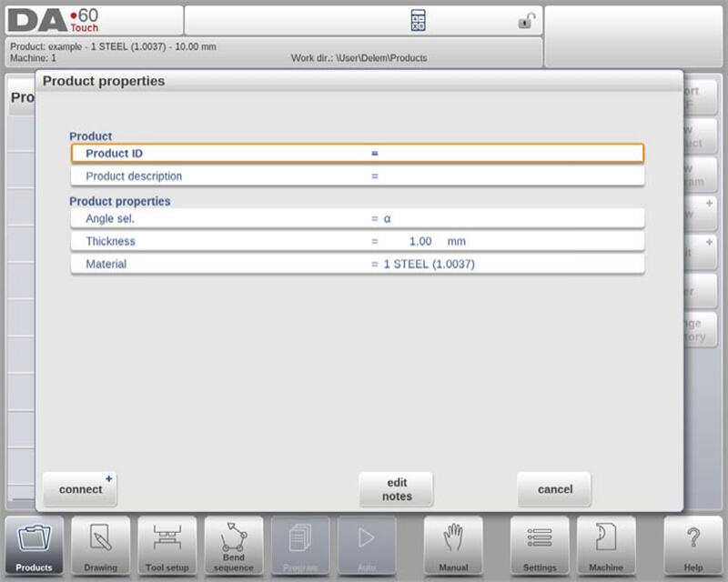Open Bend sequence mode
The image size is (728, 582).
coord(233,546)
